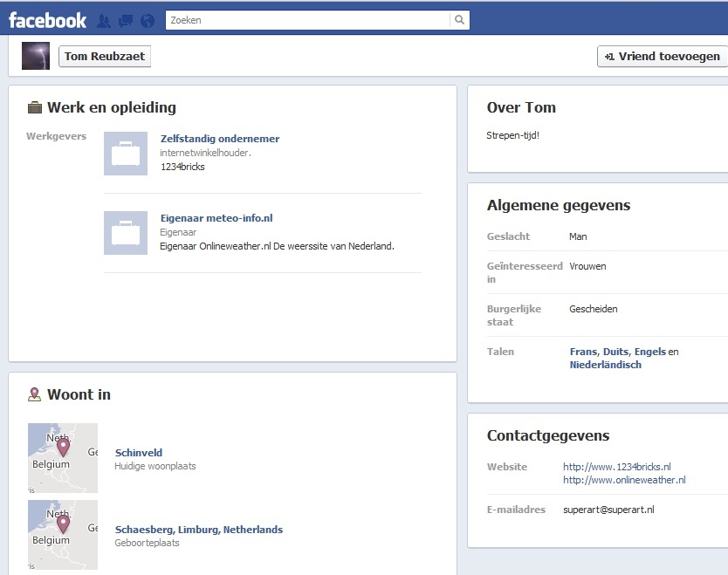Open Zelfstandig ondernemer link
The image size is (728, 575).
pyautogui.click(x=220, y=139)
